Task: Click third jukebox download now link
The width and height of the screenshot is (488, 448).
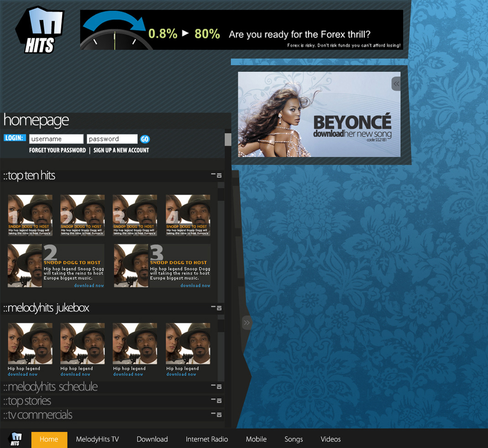Action: 128,374
